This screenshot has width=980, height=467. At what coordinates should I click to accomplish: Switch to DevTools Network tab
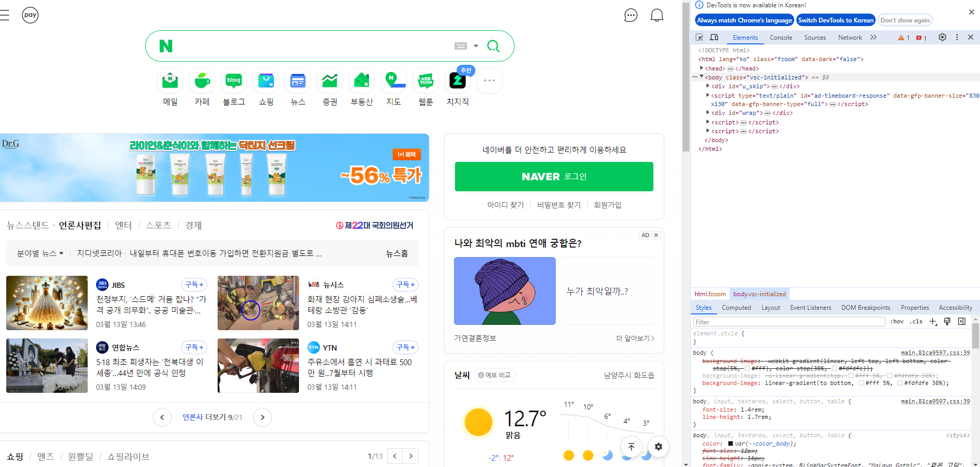point(850,38)
